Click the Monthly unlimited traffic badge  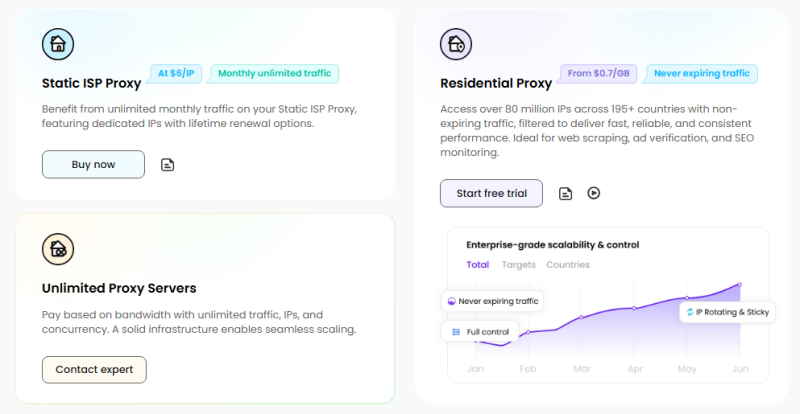point(275,73)
